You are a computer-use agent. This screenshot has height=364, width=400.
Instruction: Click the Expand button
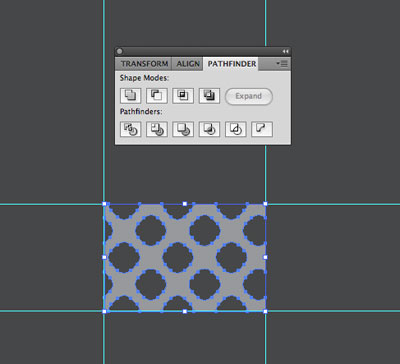[x=249, y=96]
